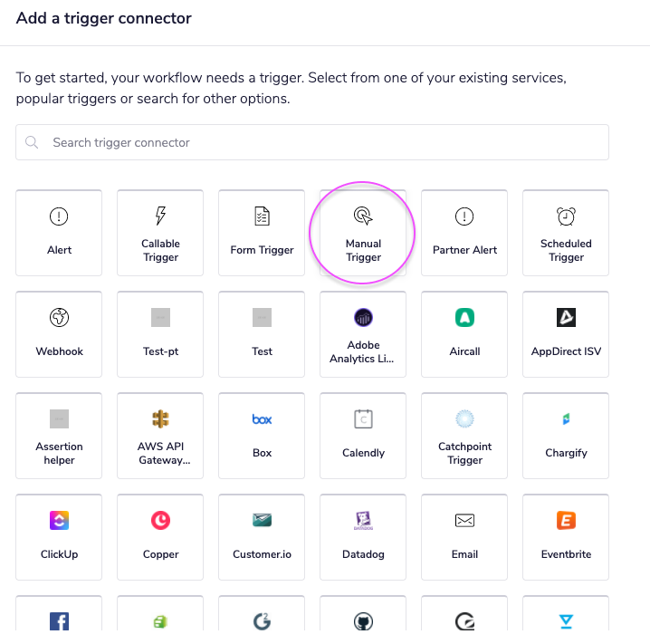Pick the Form Trigger connector
Screen dimensions: 650x644
click(x=262, y=232)
